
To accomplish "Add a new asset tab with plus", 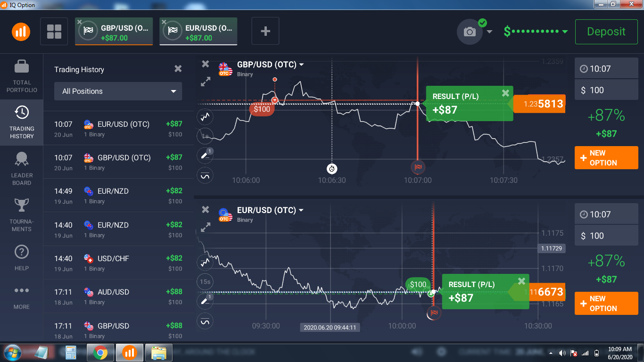I will pyautogui.click(x=265, y=32).
